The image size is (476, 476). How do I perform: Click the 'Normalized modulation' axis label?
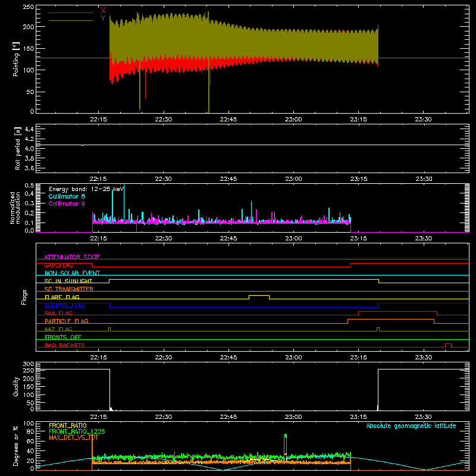click(x=15, y=208)
